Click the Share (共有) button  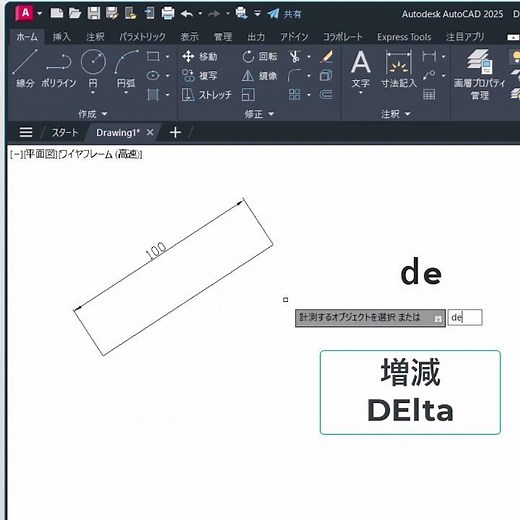284,14
